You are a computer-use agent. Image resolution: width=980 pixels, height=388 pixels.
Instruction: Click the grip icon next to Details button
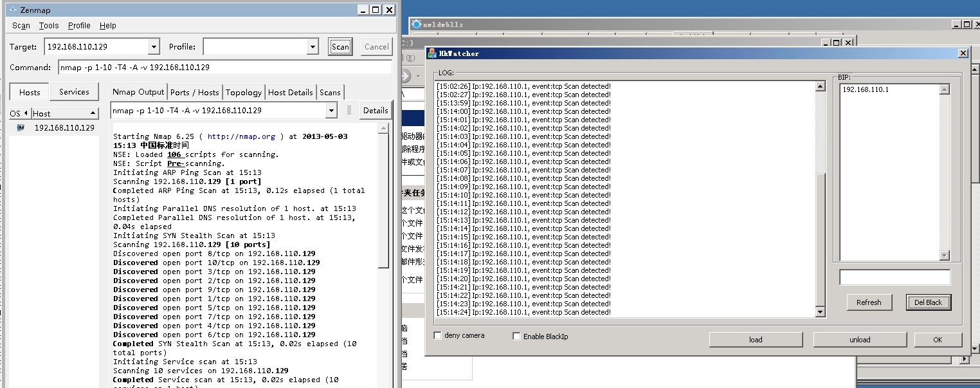(x=349, y=110)
